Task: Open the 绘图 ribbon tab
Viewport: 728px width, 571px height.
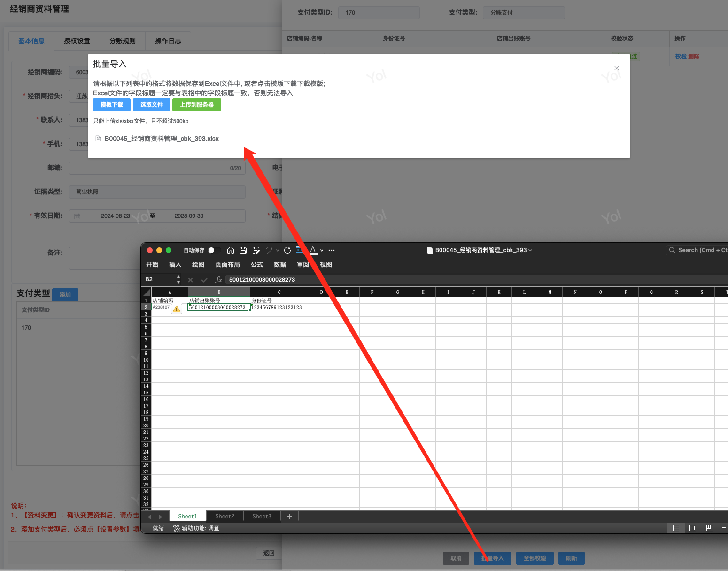Action: click(198, 265)
